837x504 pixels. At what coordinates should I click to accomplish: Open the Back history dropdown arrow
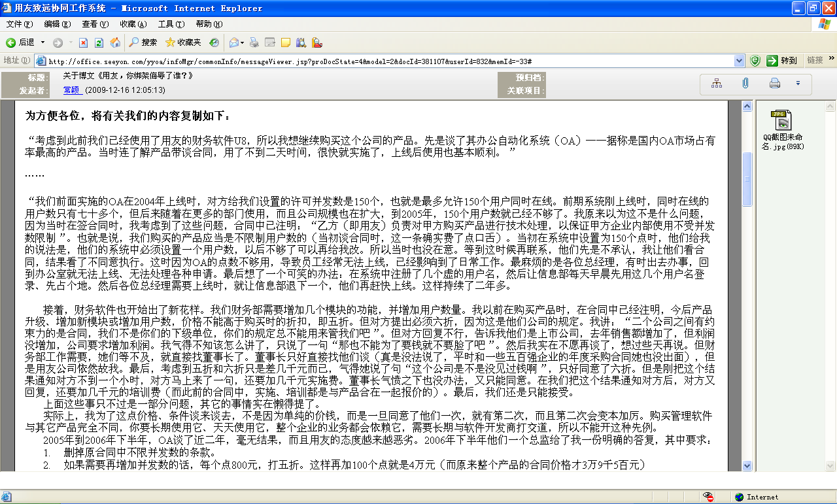pyautogui.click(x=43, y=42)
